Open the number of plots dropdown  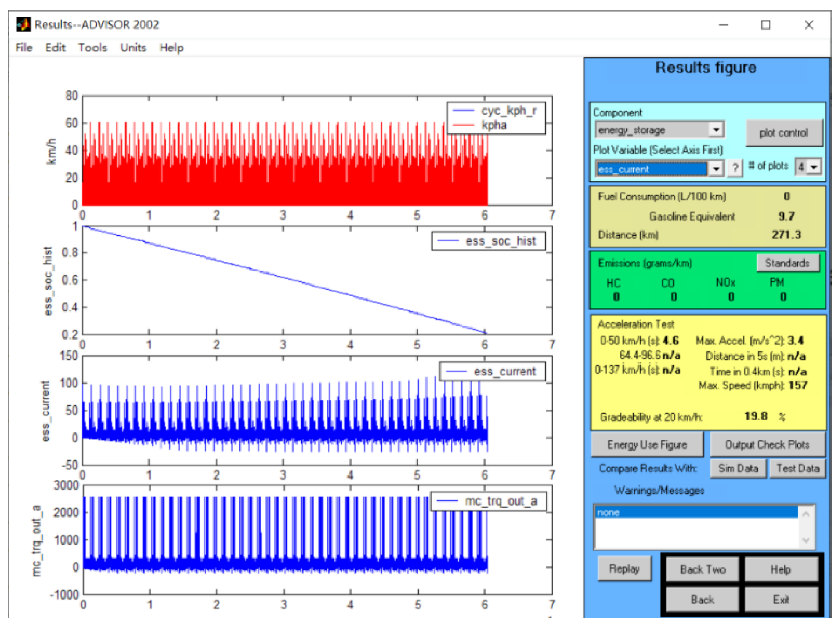tap(813, 167)
